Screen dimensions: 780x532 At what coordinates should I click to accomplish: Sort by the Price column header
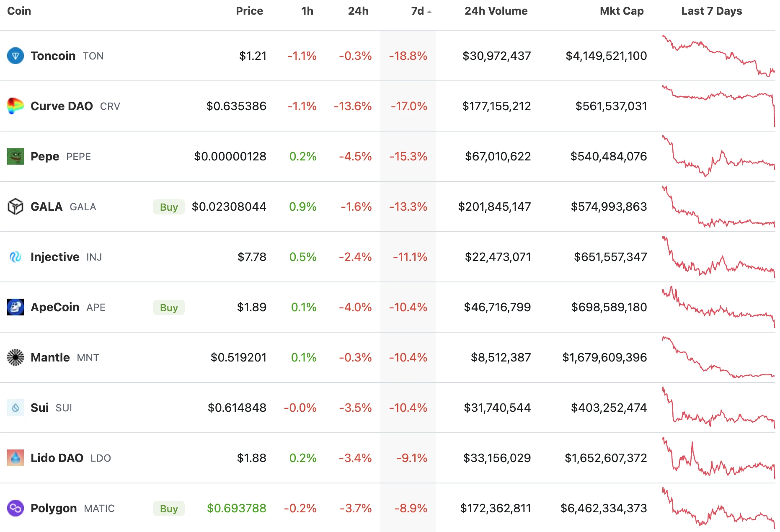[249, 11]
